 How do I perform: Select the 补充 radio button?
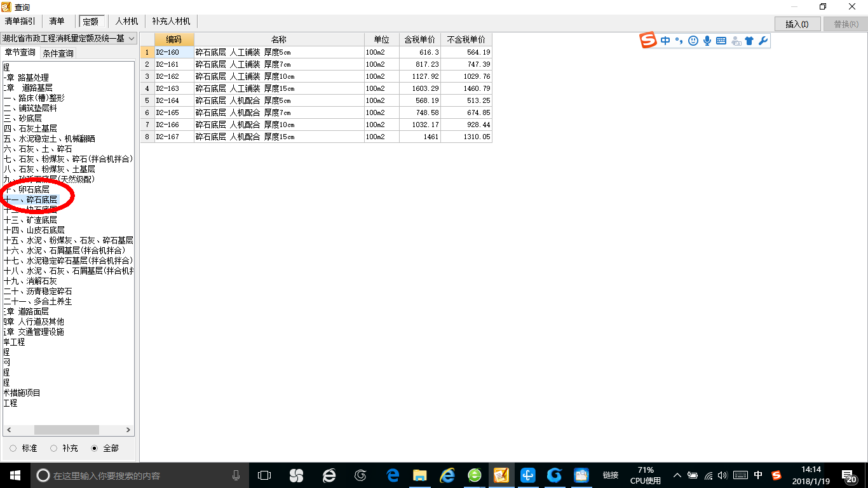point(53,449)
